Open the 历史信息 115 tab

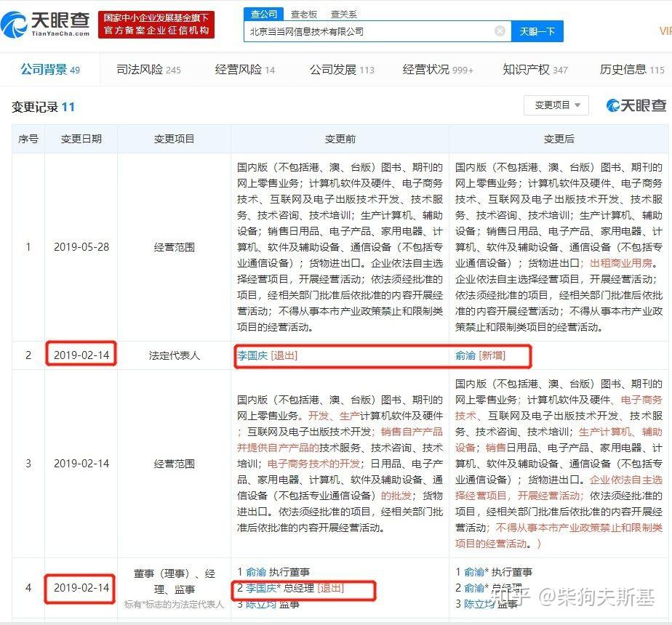[x=632, y=69]
